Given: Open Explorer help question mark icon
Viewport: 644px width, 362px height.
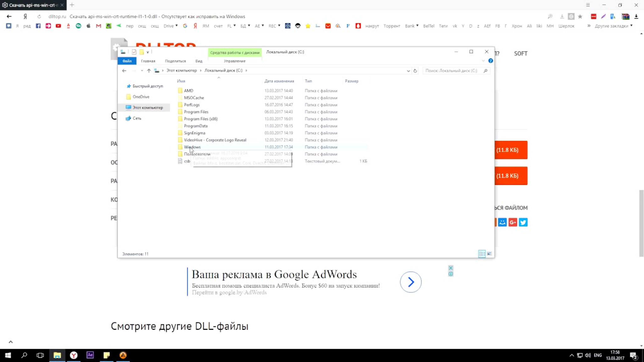Looking at the screenshot, I should click(491, 61).
